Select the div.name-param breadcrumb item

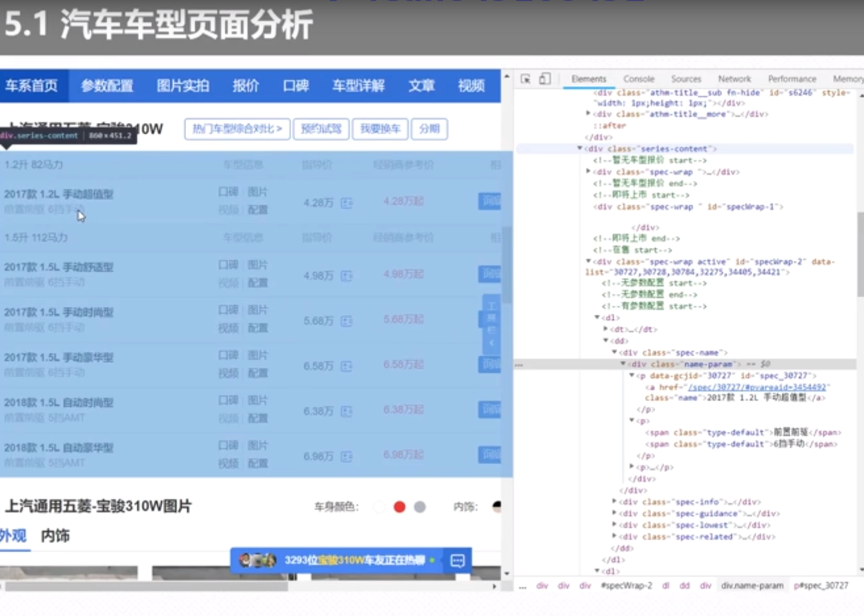click(x=752, y=585)
